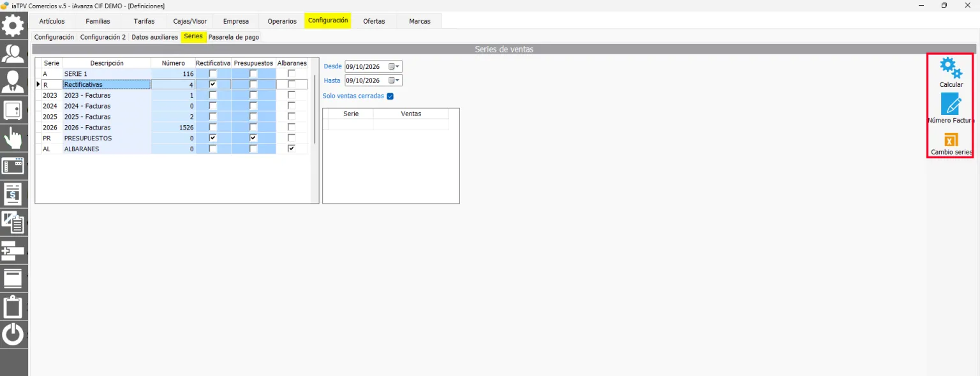
Task: Click the number cell showing 1526
Action: pos(173,128)
